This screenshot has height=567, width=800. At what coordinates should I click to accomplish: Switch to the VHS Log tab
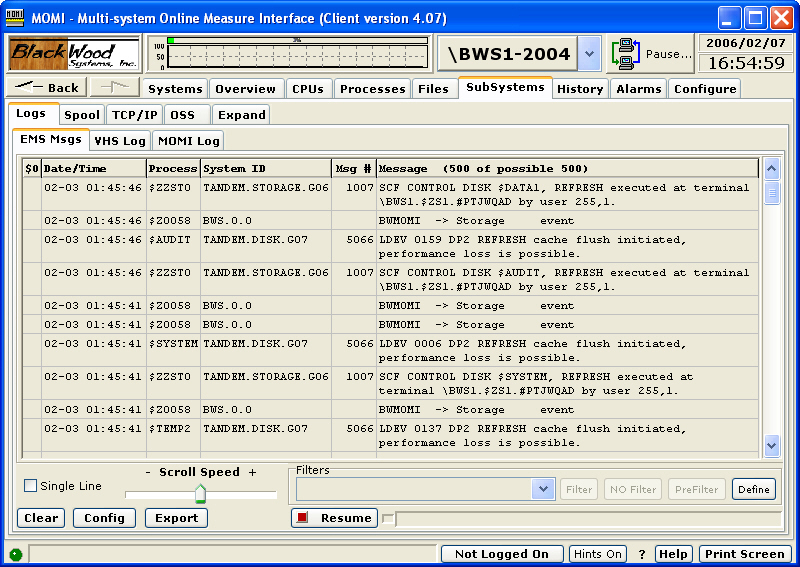pyautogui.click(x=120, y=141)
